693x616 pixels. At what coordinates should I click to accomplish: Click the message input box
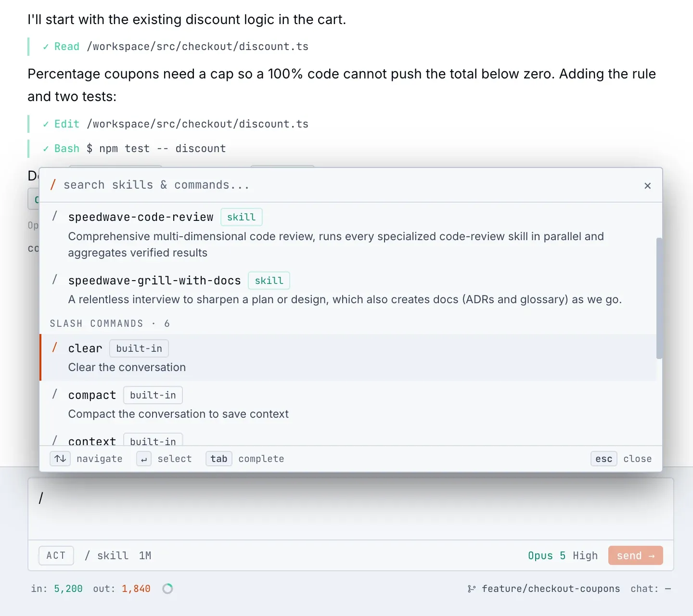pos(351,509)
